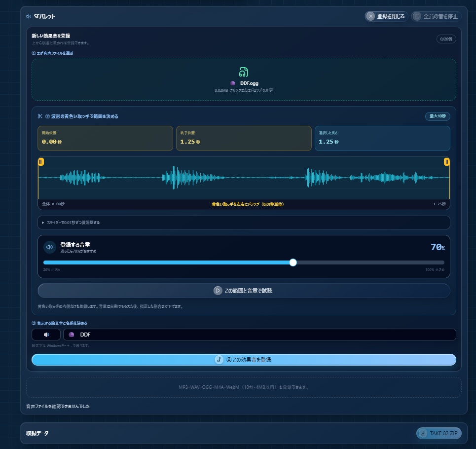Image resolution: width=476 pixels, height=449 pixels.
Task: Click the play icon in the preview button
Action: (x=218, y=291)
